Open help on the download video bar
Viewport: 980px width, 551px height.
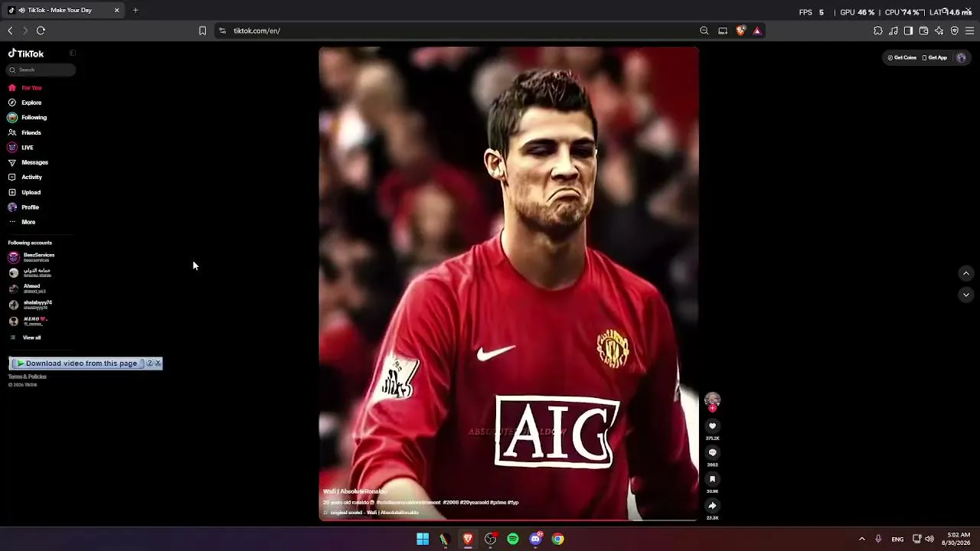point(150,363)
